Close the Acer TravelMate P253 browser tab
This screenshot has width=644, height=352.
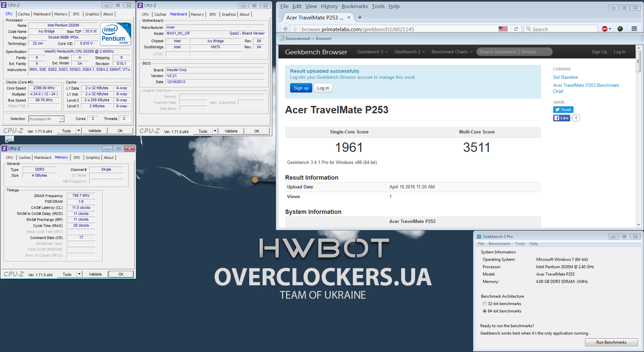click(x=349, y=17)
